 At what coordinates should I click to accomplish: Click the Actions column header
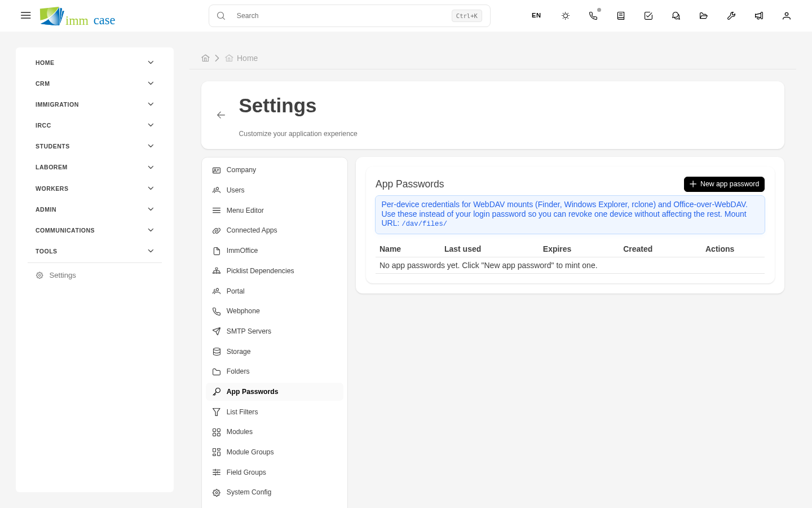coord(720,249)
